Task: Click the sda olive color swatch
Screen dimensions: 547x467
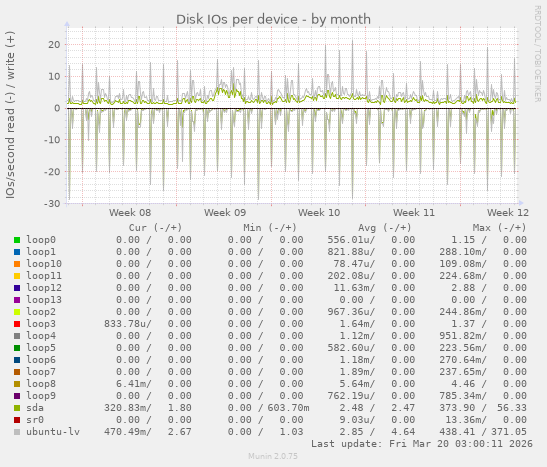Action: pyautogui.click(x=17, y=408)
